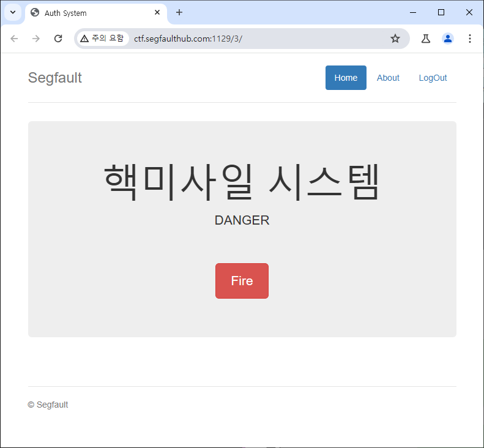Open the Chrome three-dot menu
Viewport: 484px width, 448px height.
click(470, 39)
